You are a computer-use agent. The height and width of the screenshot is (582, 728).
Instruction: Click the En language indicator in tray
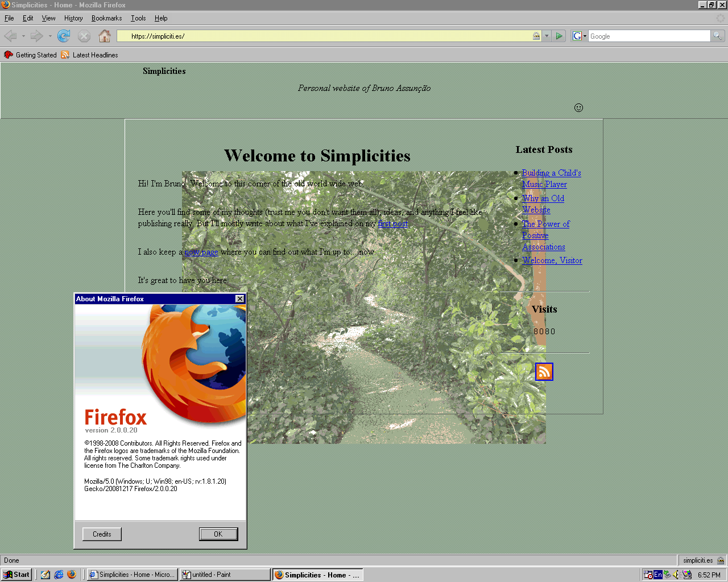[x=658, y=575]
